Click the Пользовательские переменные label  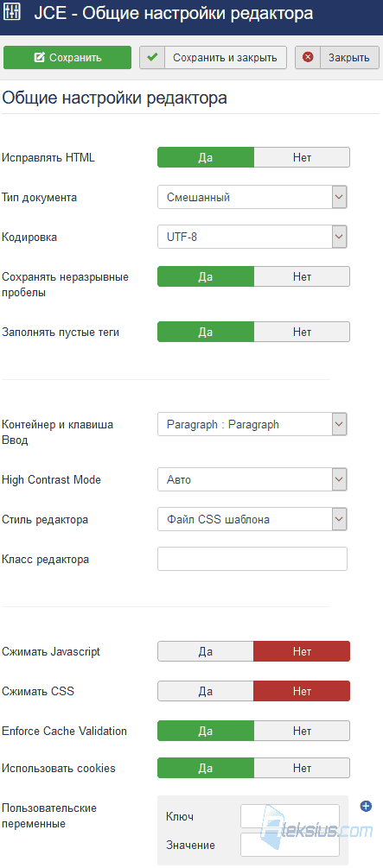[x=48, y=816]
